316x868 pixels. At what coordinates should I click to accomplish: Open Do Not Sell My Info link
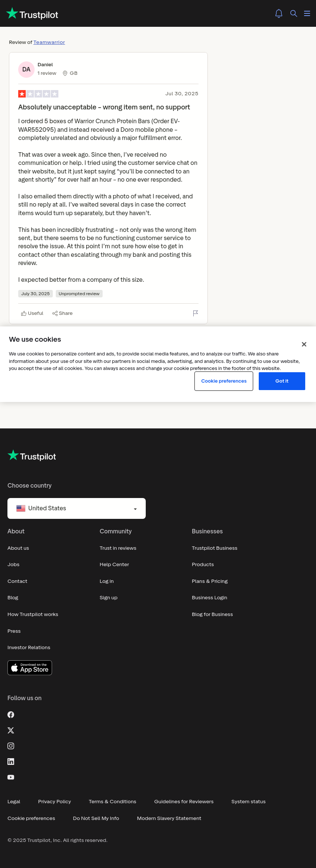[x=96, y=818]
